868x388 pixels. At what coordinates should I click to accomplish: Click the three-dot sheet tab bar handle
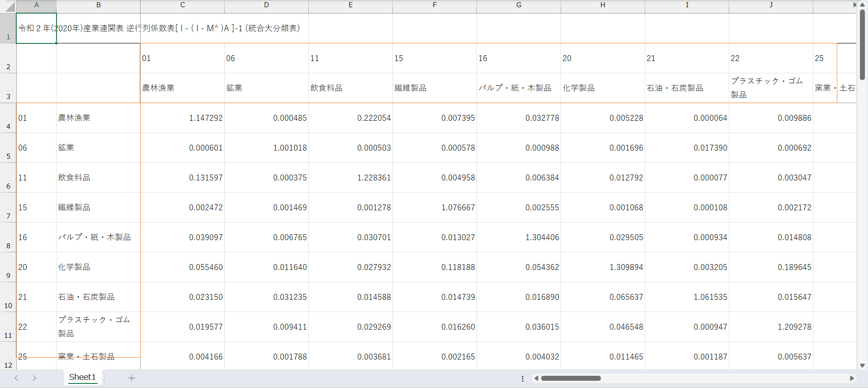click(523, 379)
